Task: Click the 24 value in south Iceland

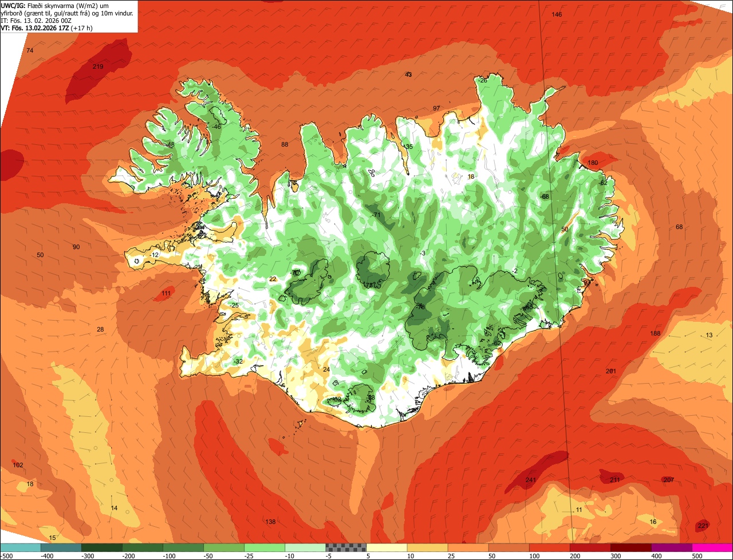Action: [326, 369]
